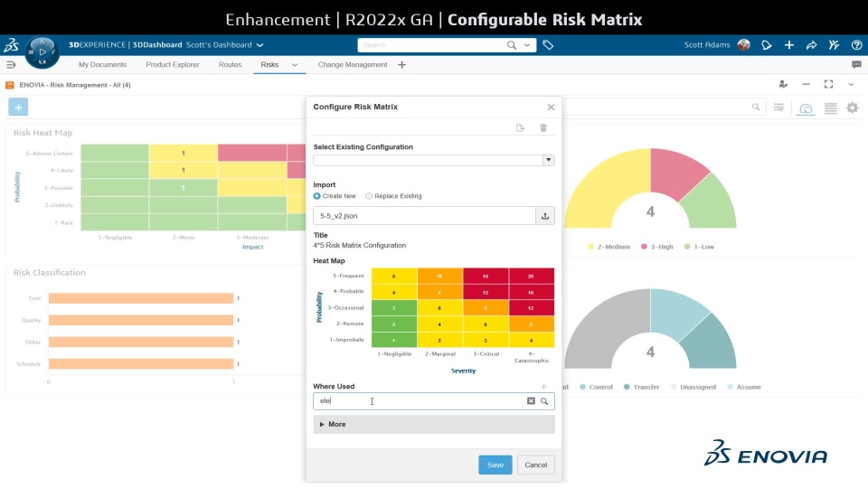Open the tag icon beside search
The width and height of the screenshot is (868, 488).
pos(548,45)
